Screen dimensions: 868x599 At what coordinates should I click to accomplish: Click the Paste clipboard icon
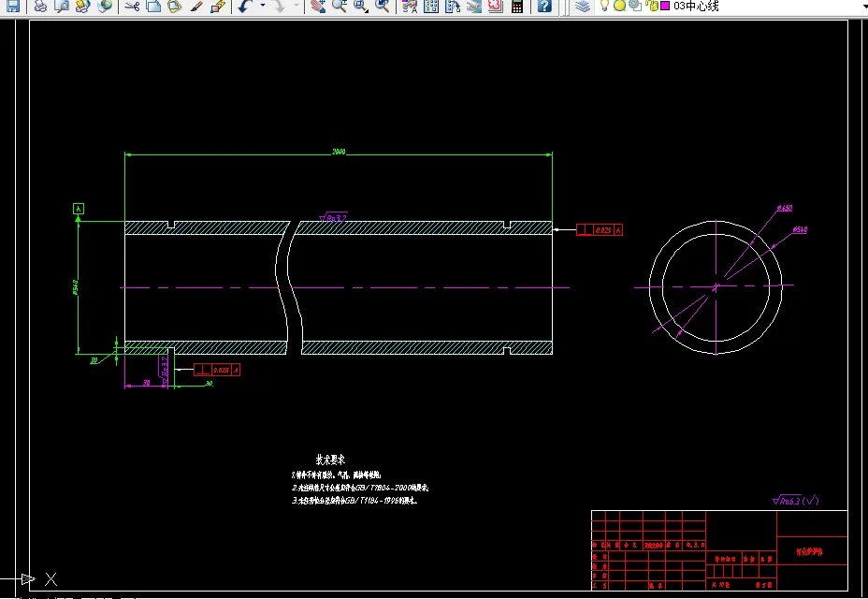click(174, 7)
